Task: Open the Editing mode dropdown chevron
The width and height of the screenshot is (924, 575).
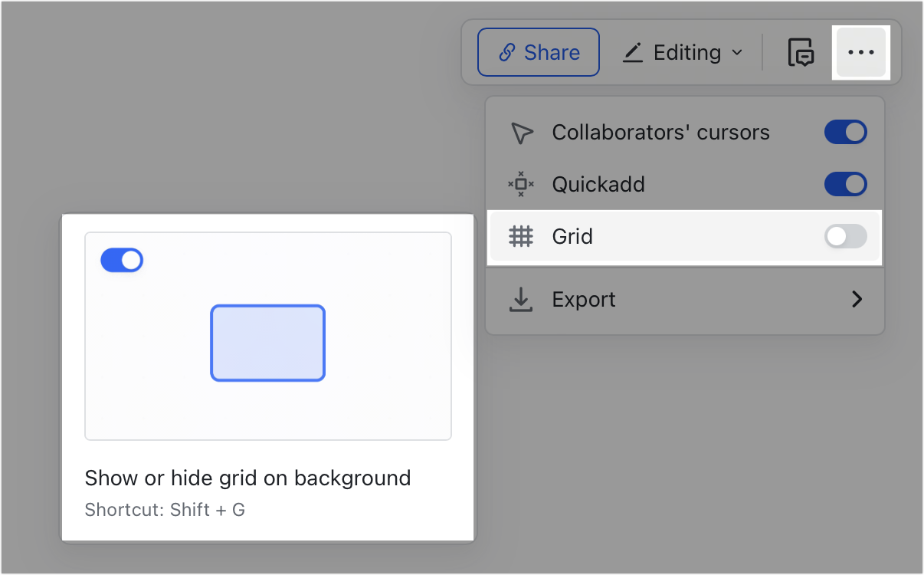Action: click(739, 52)
